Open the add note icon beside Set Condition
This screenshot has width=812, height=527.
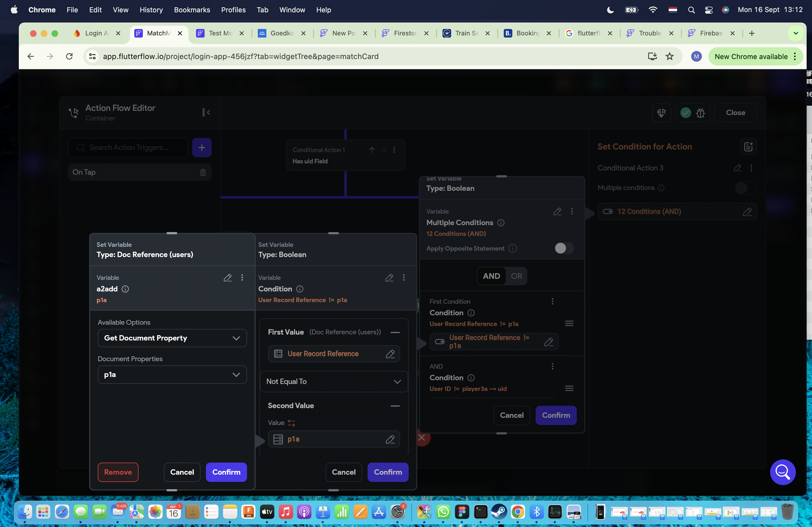pyautogui.click(x=748, y=147)
